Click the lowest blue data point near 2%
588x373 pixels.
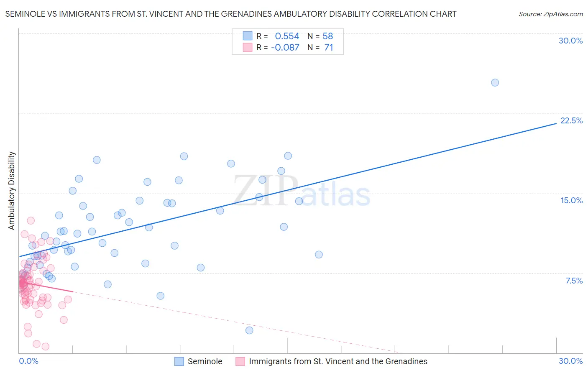pos(249,330)
